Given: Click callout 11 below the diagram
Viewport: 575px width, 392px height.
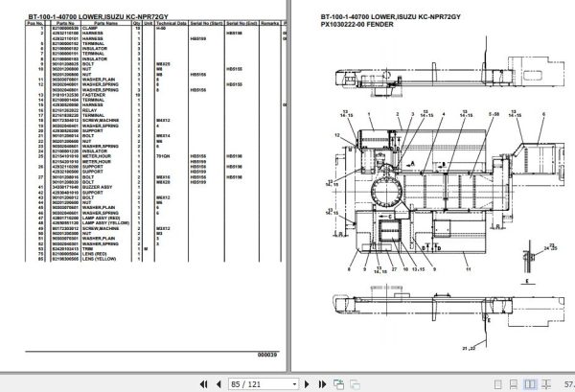Looking at the screenshot, I should [x=469, y=269].
